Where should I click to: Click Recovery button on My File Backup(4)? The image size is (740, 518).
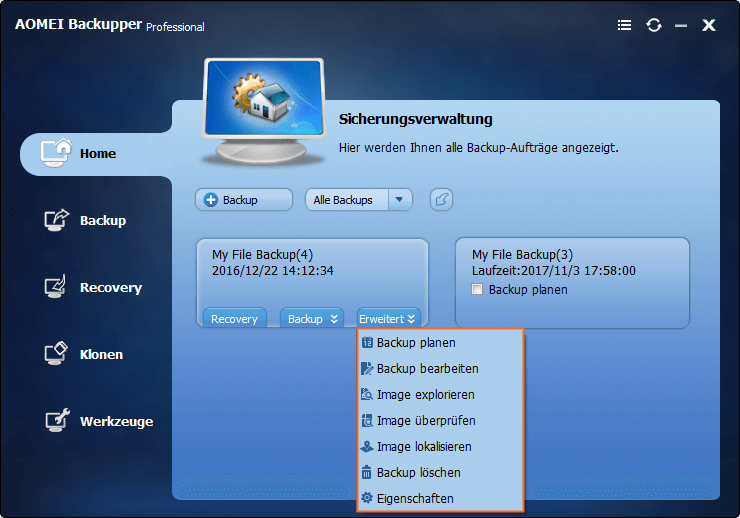[x=235, y=318]
